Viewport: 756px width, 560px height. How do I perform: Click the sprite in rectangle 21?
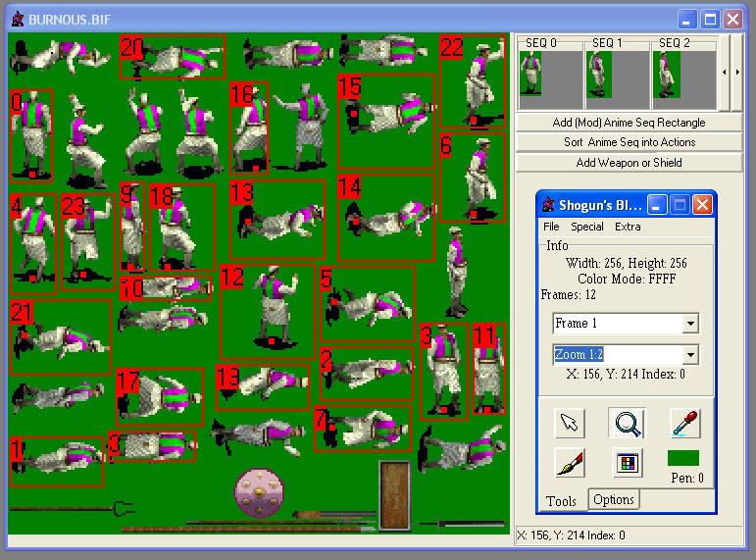(61, 337)
